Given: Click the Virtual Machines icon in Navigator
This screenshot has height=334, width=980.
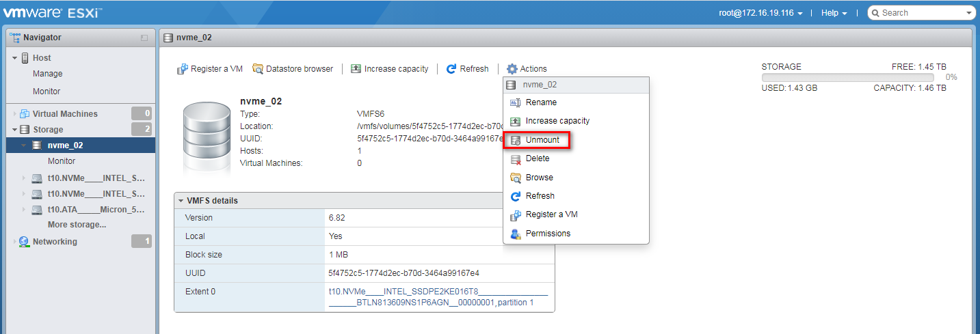Looking at the screenshot, I should [x=25, y=114].
